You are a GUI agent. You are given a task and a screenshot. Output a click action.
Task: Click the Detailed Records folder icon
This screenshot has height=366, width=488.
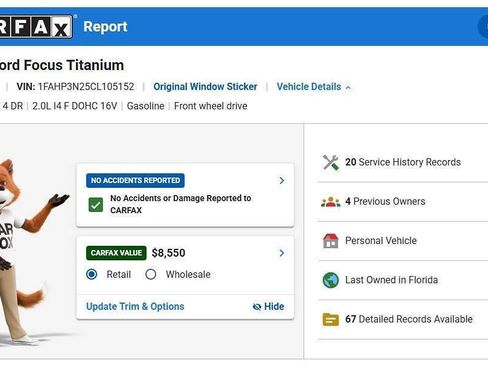pos(331,319)
